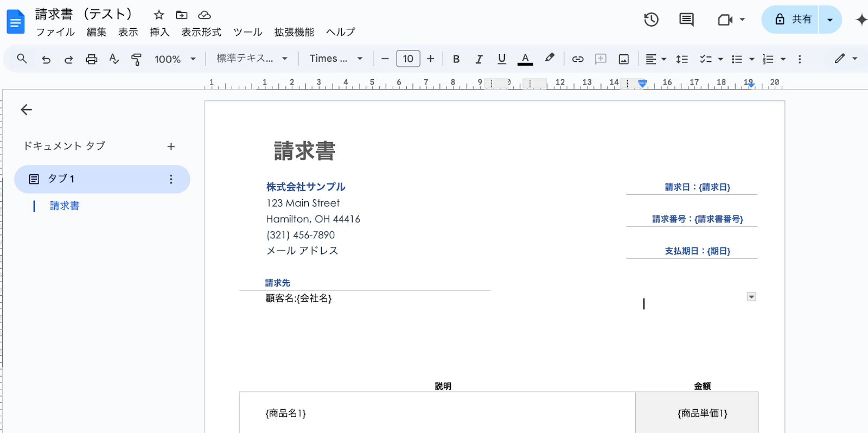Open the text color picker
868x433 pixels.
[x=525, y=59]
